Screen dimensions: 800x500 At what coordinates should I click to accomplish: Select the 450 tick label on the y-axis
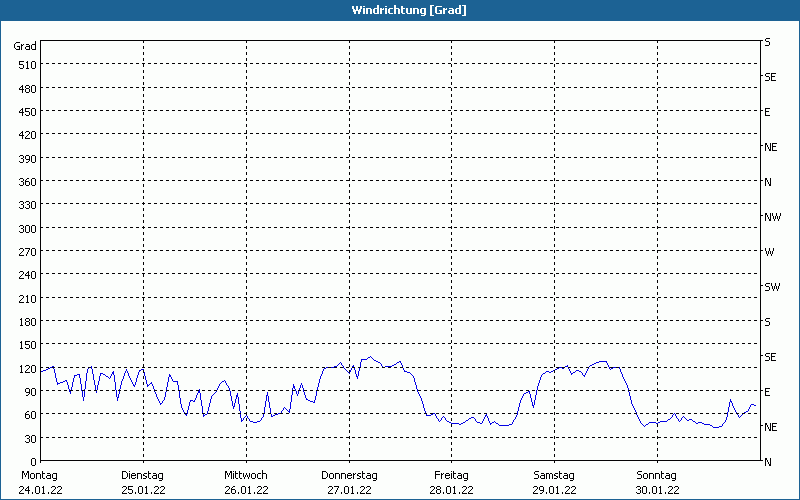pos(28,112)
